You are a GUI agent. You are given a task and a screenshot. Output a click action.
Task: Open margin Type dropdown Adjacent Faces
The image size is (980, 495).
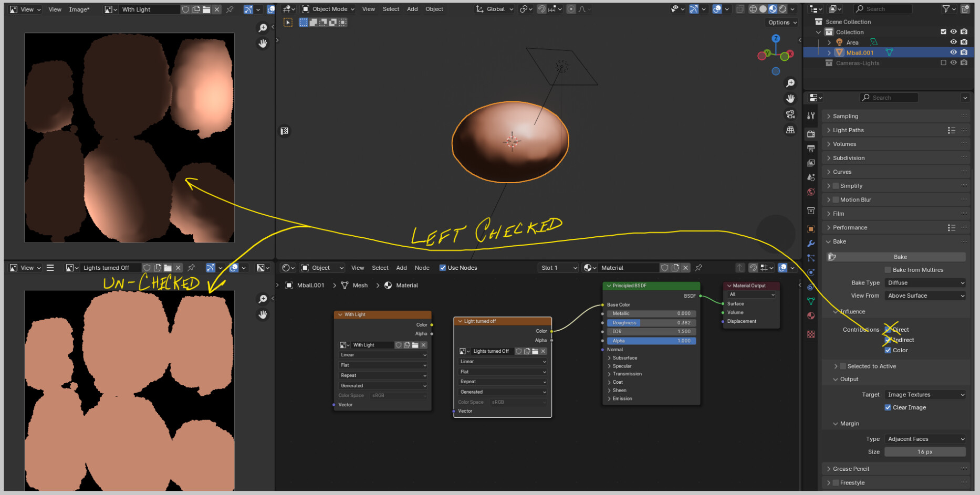tap(925, 439)
